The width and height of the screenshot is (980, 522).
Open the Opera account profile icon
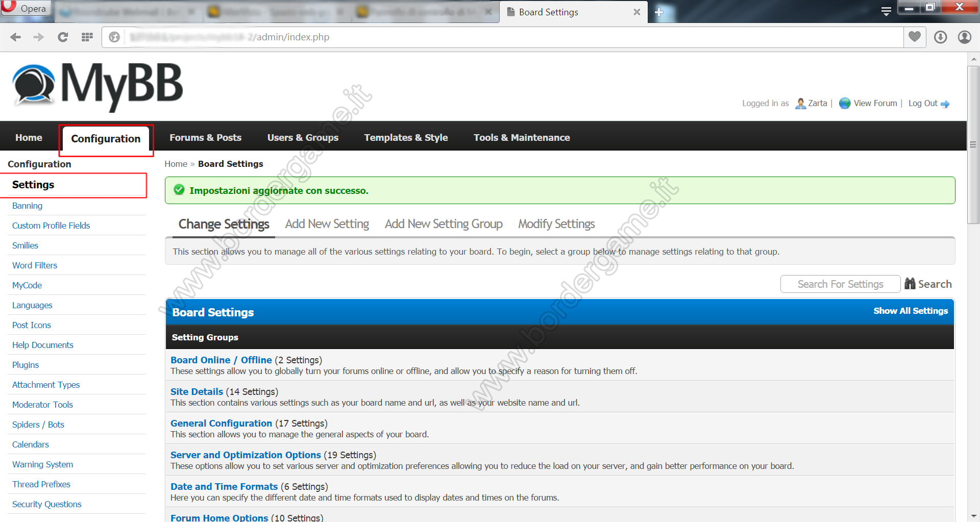(x=965, y=37)
